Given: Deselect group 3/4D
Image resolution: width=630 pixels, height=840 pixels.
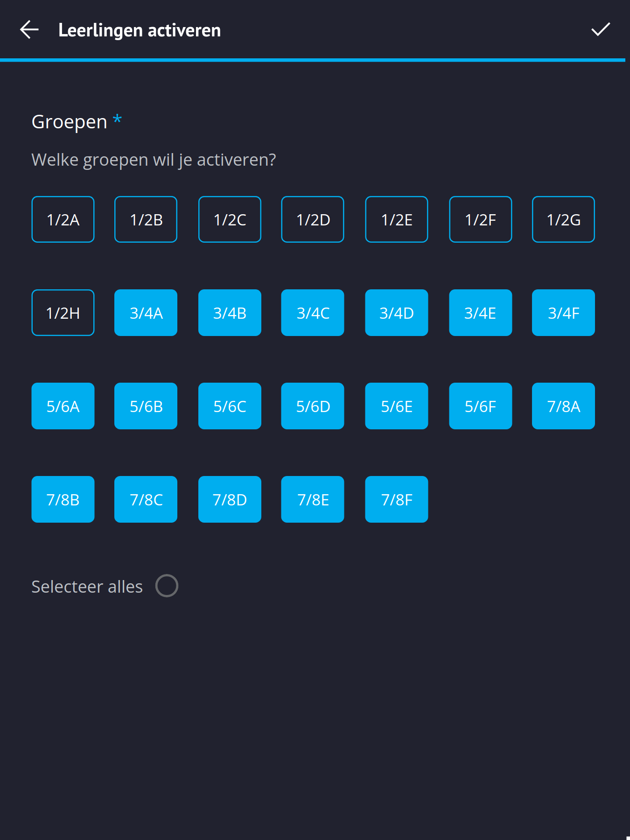Looking at the screenshot, I should (x=396, y=312).
